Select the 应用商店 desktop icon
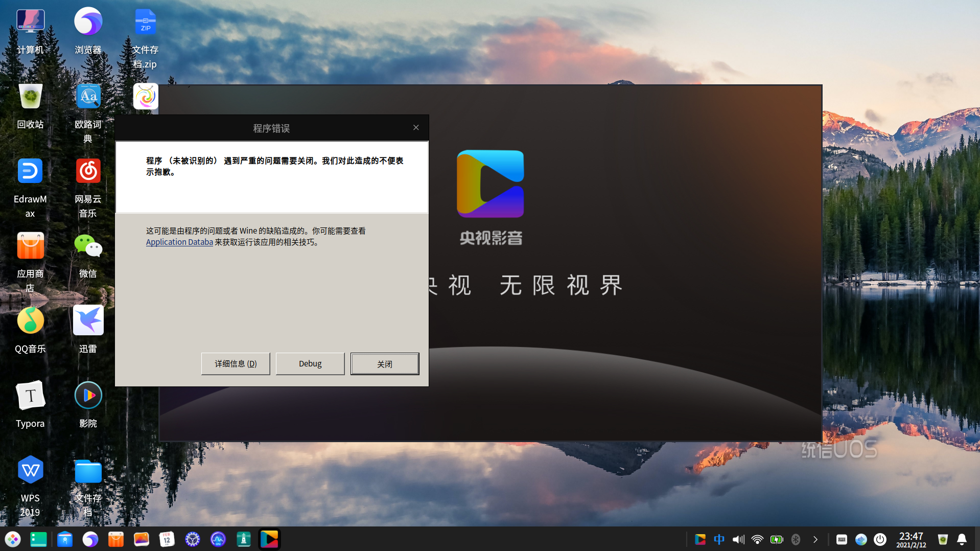Screen dimensions: 980x551 (30, 262)
